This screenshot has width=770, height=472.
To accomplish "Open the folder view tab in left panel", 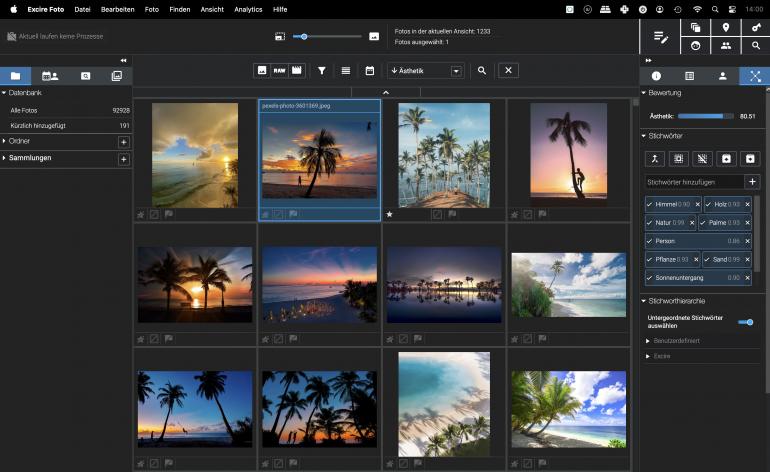I will click(x=16, y=76).
